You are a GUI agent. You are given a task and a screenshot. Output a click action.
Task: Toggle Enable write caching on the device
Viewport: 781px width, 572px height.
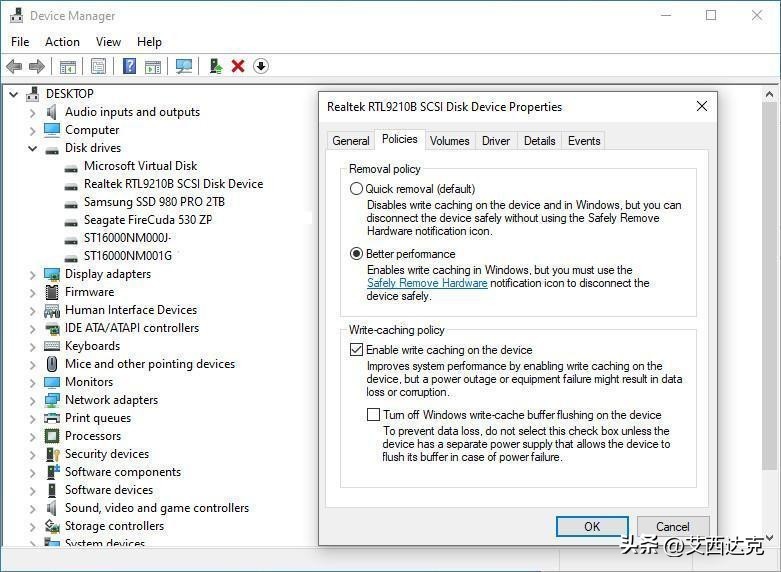pyautogui.click(x=356, y=350)
